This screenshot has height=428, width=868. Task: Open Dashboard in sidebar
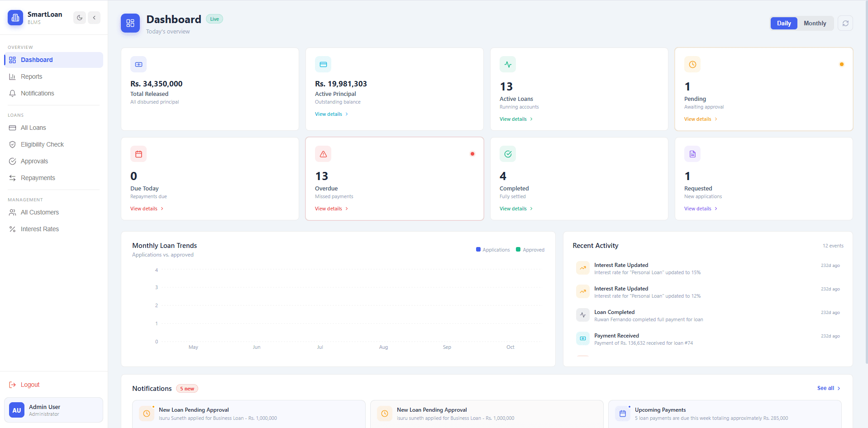pyautogui.click(x=53, y=60)
